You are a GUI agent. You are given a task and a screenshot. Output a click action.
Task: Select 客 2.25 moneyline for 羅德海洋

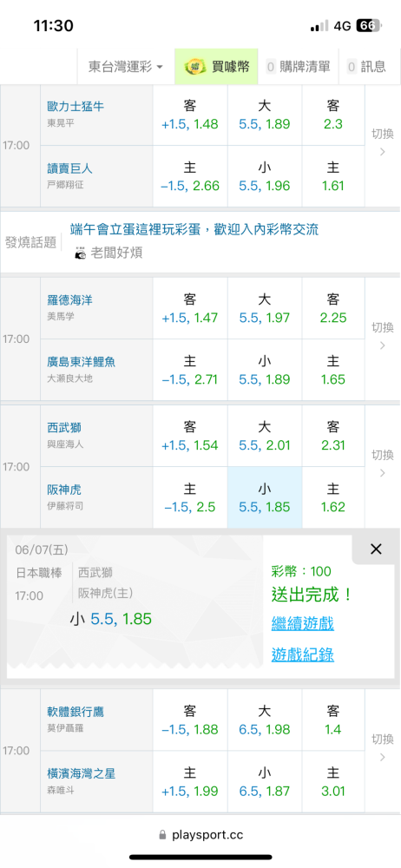point(333,308)
